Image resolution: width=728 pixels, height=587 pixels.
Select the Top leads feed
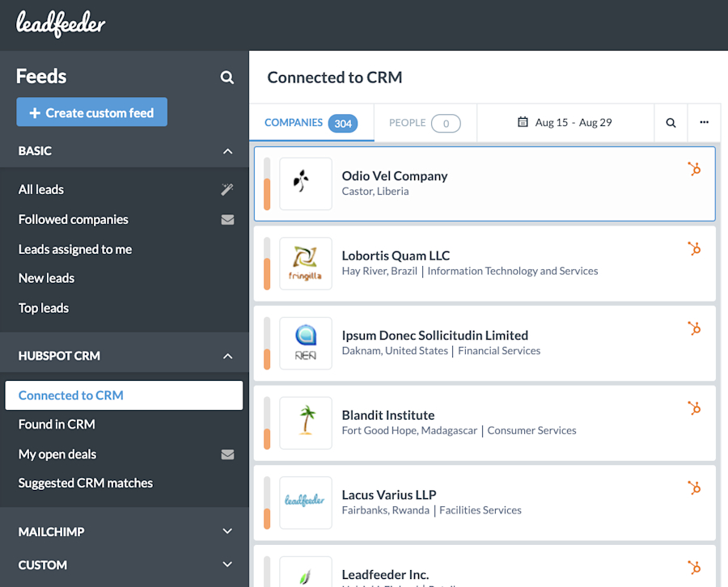point(43,307)
